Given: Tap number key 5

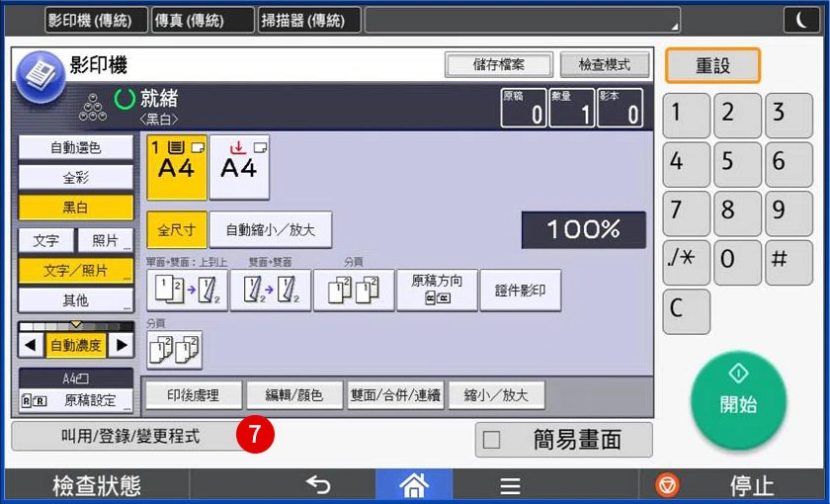Looking at the screenshot, I should point(737,165).
